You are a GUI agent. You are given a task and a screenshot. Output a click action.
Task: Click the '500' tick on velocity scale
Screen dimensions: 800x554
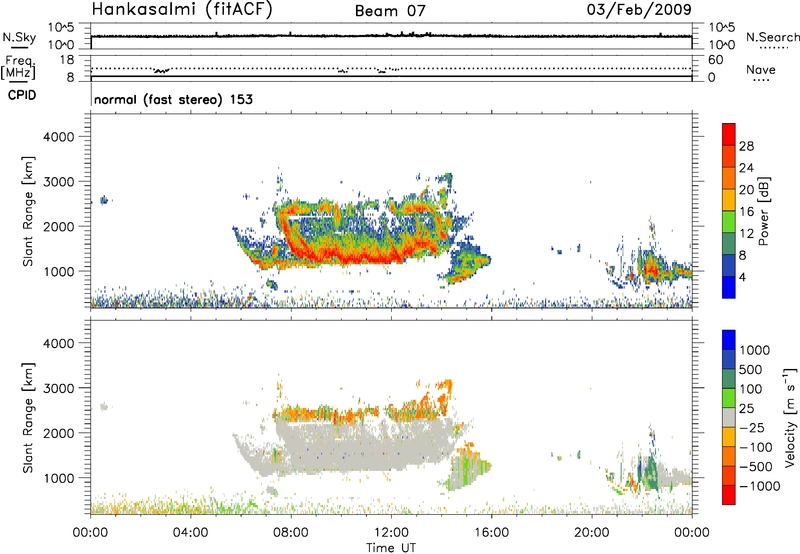pos(753,369)
